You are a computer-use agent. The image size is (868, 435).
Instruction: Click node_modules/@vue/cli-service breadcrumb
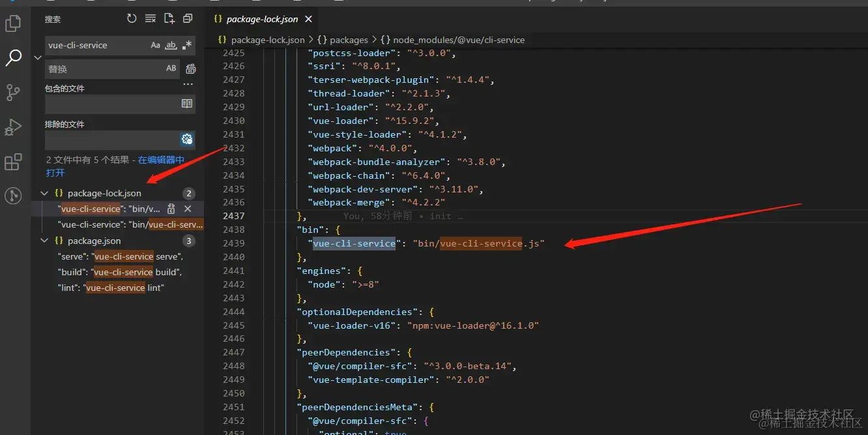tap(459, 40)
